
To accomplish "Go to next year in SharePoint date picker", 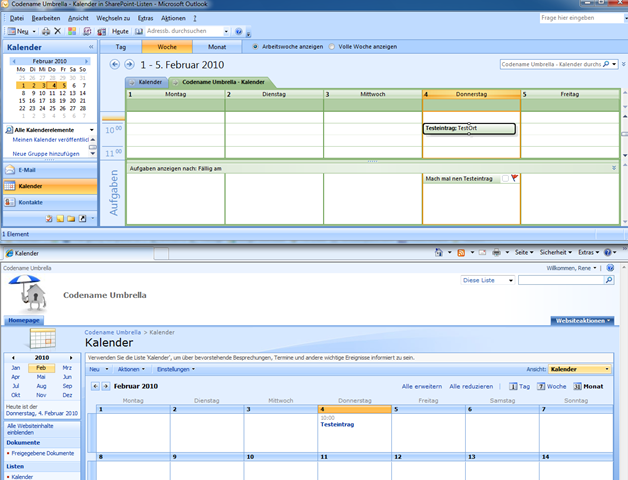I will [71, 357].
